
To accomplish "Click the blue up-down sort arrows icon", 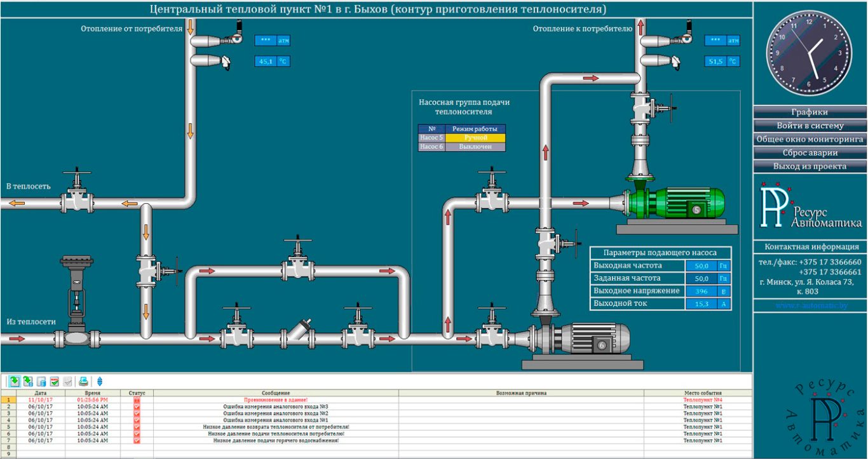I will (x=100, y=382).
